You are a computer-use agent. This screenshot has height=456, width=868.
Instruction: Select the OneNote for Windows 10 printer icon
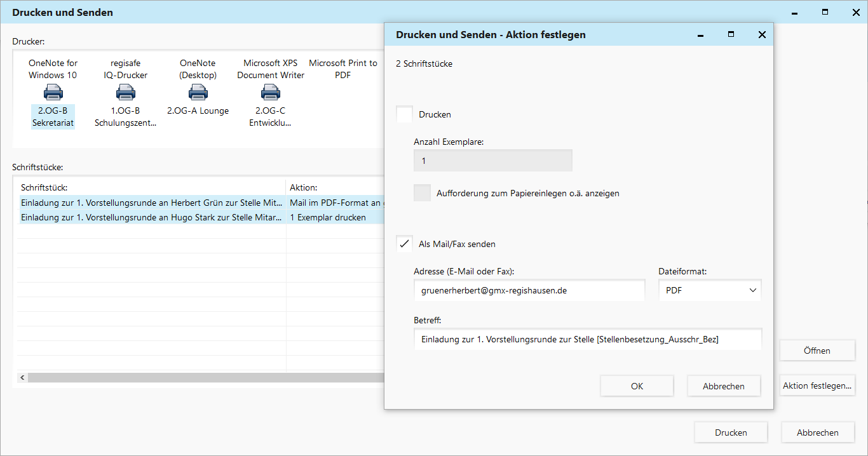[53, 93]
